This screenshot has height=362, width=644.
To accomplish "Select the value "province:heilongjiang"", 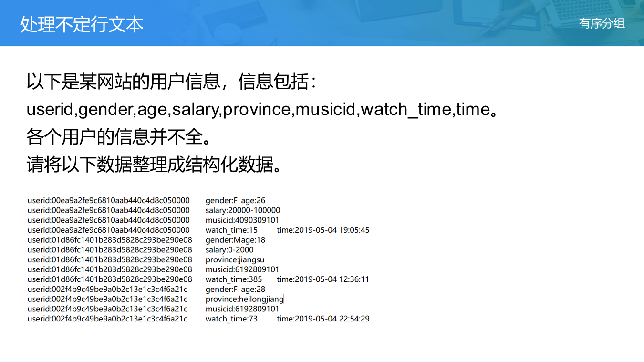I will [x=245, y=299].
